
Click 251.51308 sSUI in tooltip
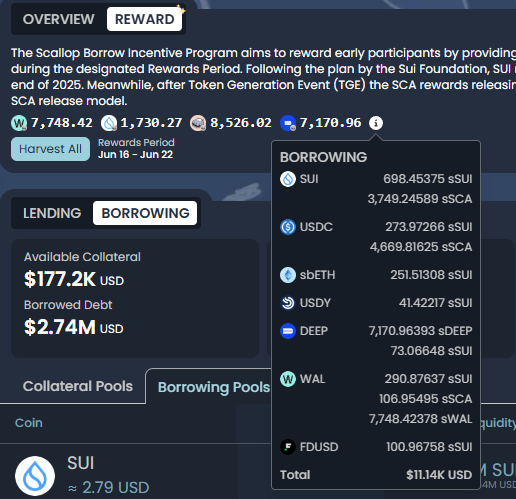coord(431,275)
